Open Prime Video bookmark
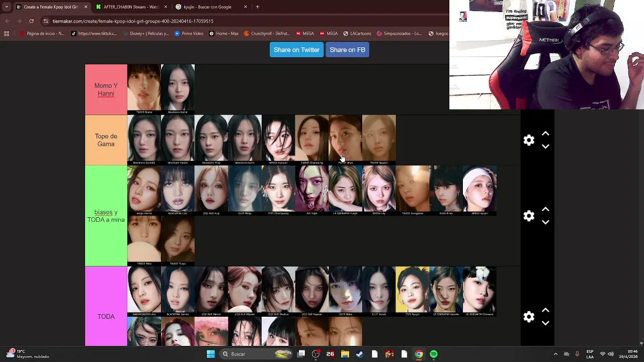The height and width of the screenshot is (362, 644). (x=189, y=34)
